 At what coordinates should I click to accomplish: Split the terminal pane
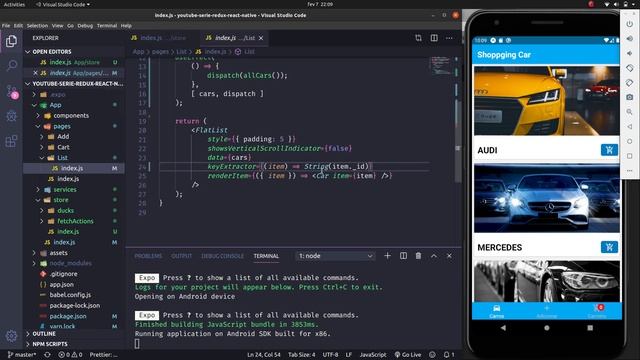click(403, 256)
